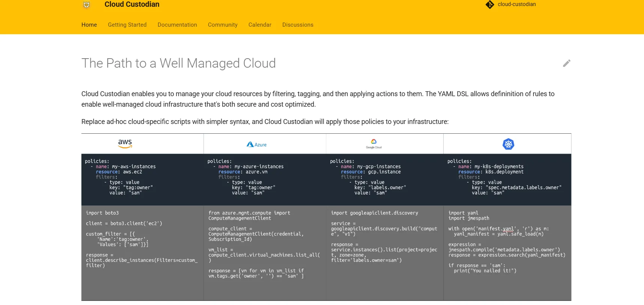644x305 pixels.
Task: Click the page heading Path to Well Managed Cloud
Action: [179, 63]
